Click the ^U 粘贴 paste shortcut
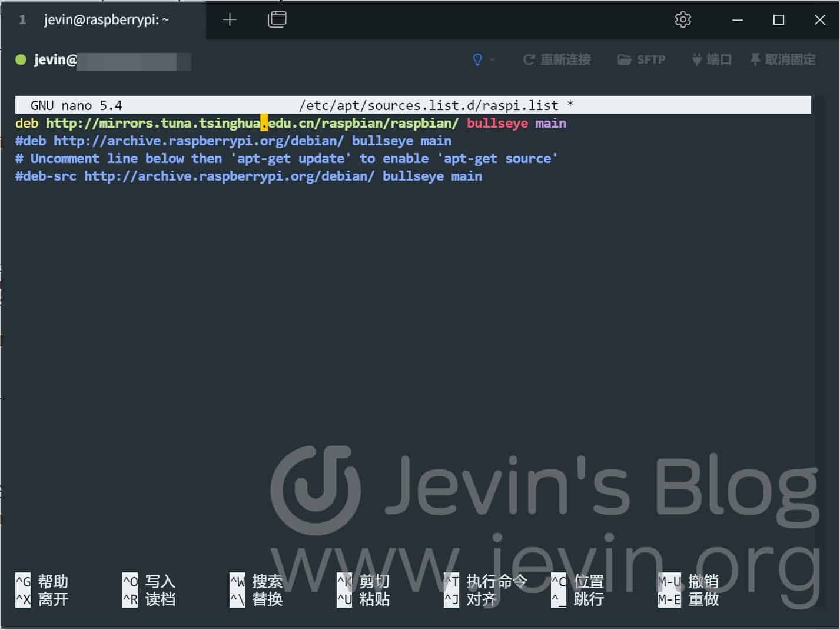This screenshot has height=630, width=840. coord(363,599)
